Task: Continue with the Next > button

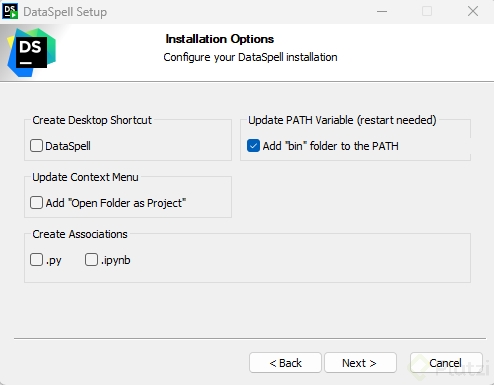Action: coord(360,363)
